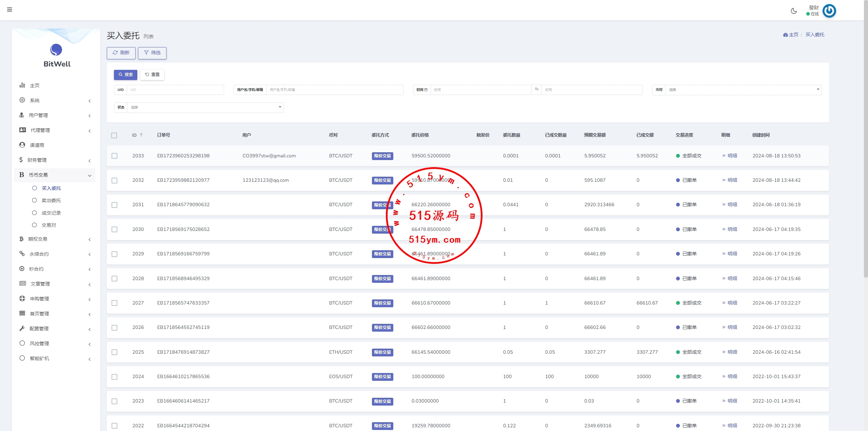The width and height of the screenshot is (868, 431).
Task: Click the 财务管理 dollar icon
Action: (x=21, y=160)
